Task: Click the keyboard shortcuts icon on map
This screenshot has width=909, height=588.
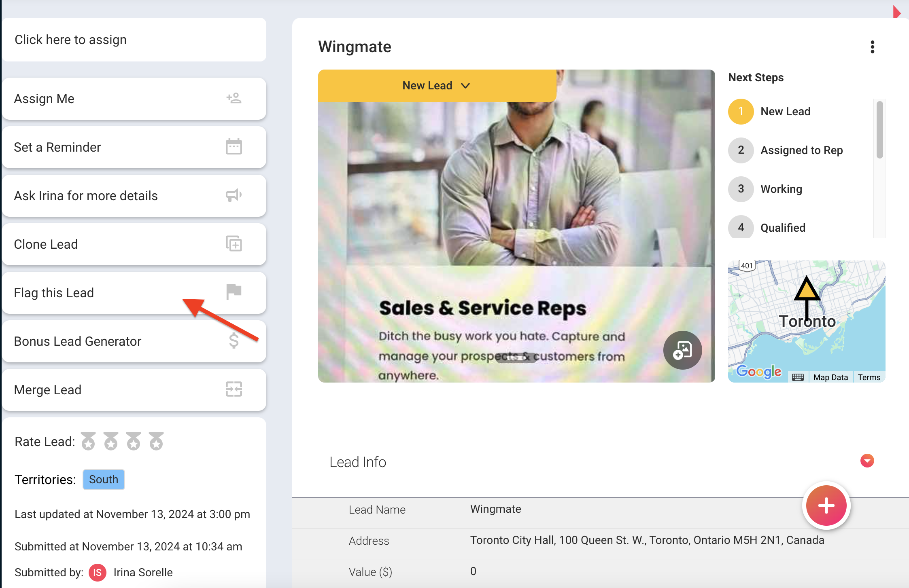Action: click(798, 377)
